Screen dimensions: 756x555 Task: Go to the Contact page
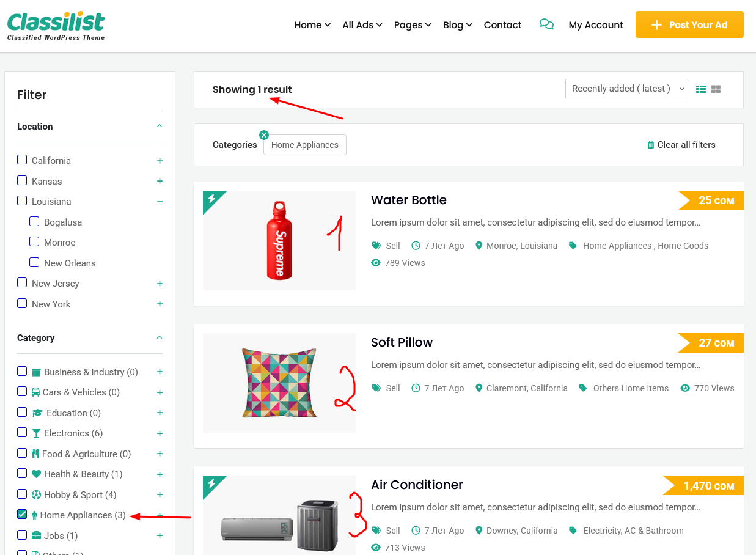pyautogui.click(x=502, y=25)
